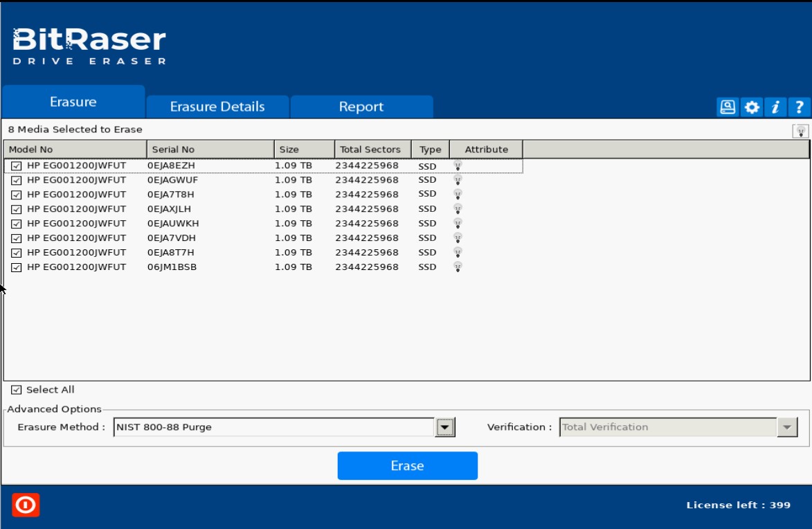
Task: Uncheck drive with serial 0EJA8T7H
Action: click(x=17, y=253)
